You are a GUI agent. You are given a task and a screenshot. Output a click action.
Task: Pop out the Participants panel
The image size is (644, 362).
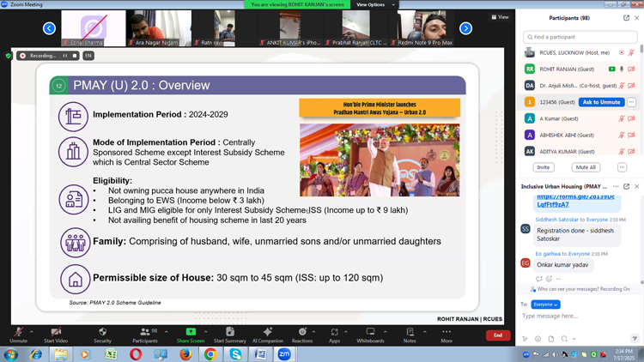click(x=626, y=18)
